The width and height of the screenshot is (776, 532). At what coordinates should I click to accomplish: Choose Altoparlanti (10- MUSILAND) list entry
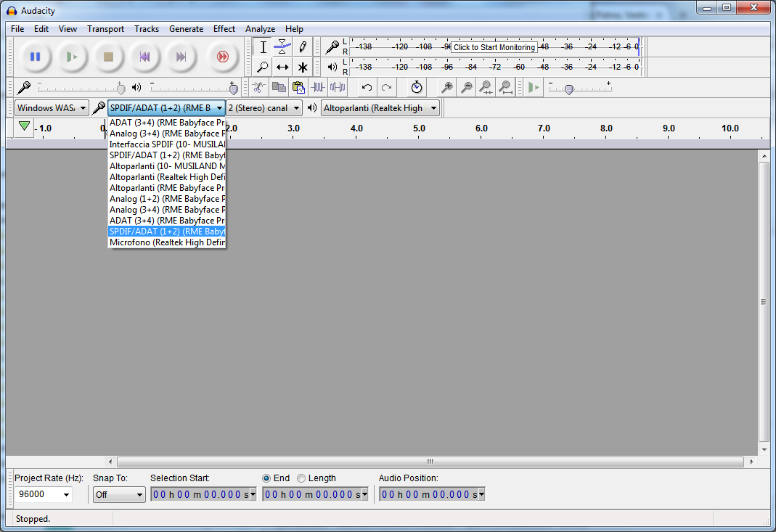tap(167, 165)
